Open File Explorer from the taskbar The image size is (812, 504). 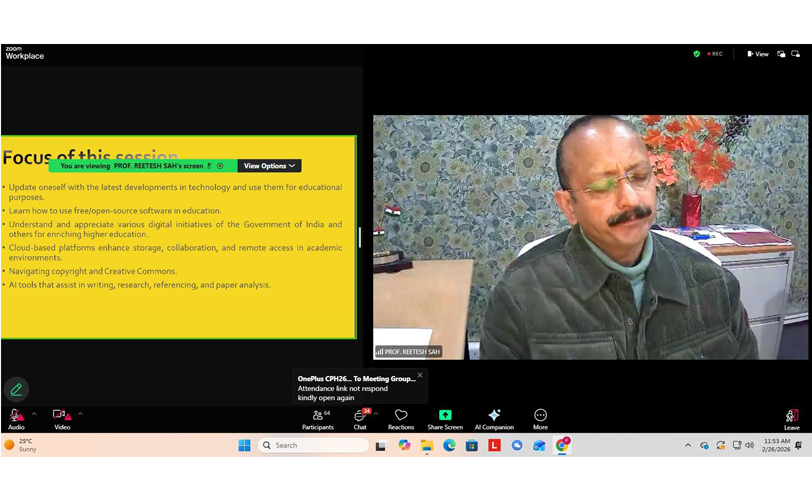(427, 445)
